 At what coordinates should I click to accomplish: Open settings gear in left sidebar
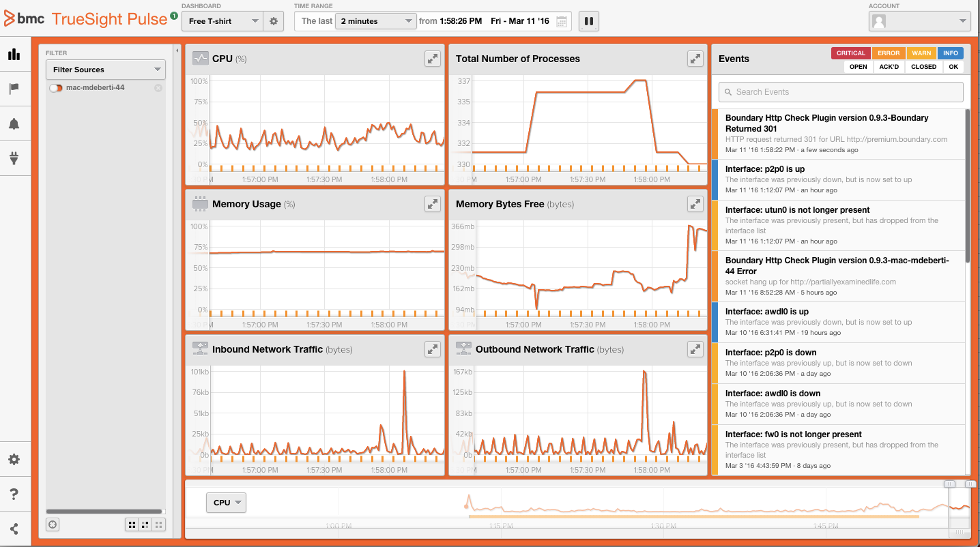(14, 459)
